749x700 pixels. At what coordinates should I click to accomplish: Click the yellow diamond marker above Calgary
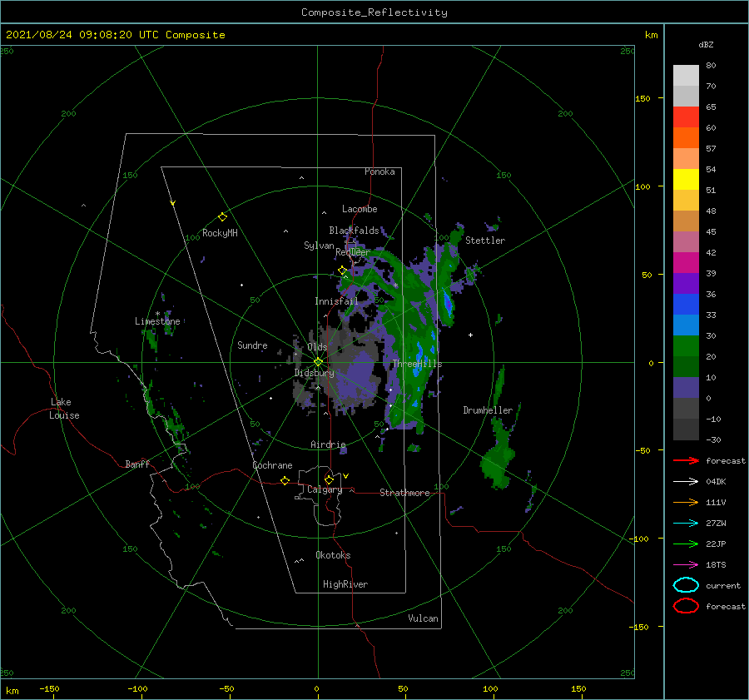pyautogui.click(x=329, y=479)
